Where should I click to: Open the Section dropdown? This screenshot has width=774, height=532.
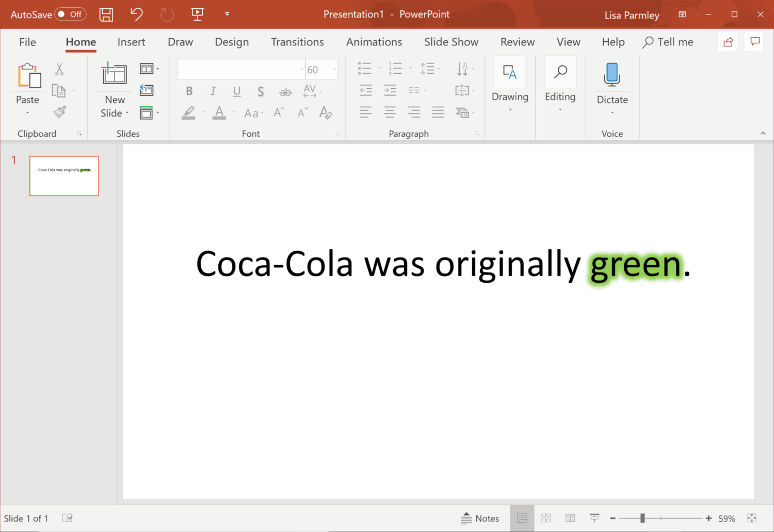coord(149,112)
